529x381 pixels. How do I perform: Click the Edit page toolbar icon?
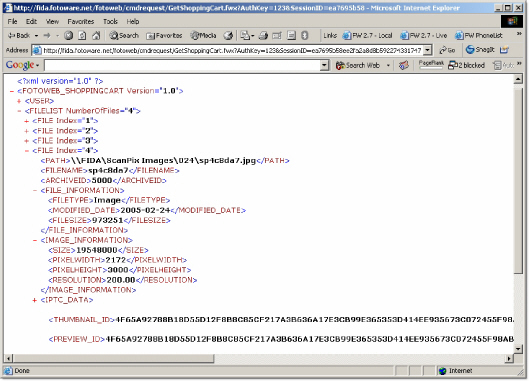click(x=277, y=35)
